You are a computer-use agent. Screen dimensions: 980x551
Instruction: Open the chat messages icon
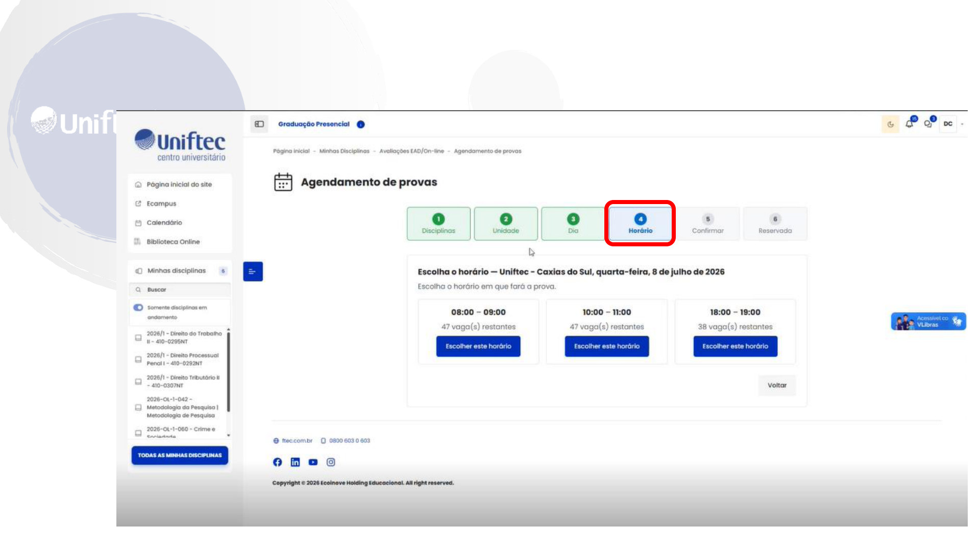tap(928, 123)
